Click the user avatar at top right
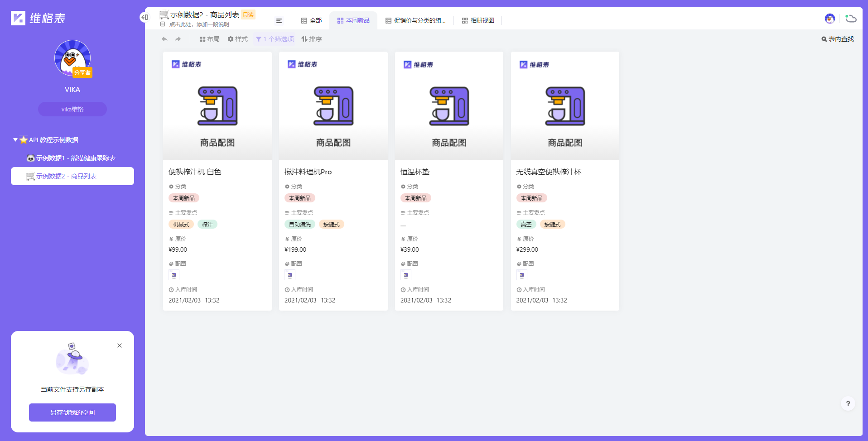Viewport: 868px width, 441px height. coord(830,19)
